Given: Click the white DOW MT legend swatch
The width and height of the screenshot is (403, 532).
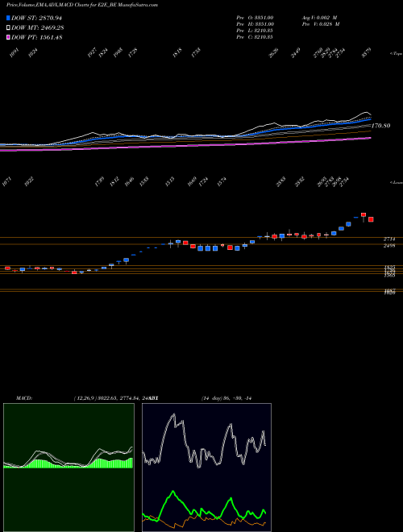Looking at the screenshot, I should 9,28.
